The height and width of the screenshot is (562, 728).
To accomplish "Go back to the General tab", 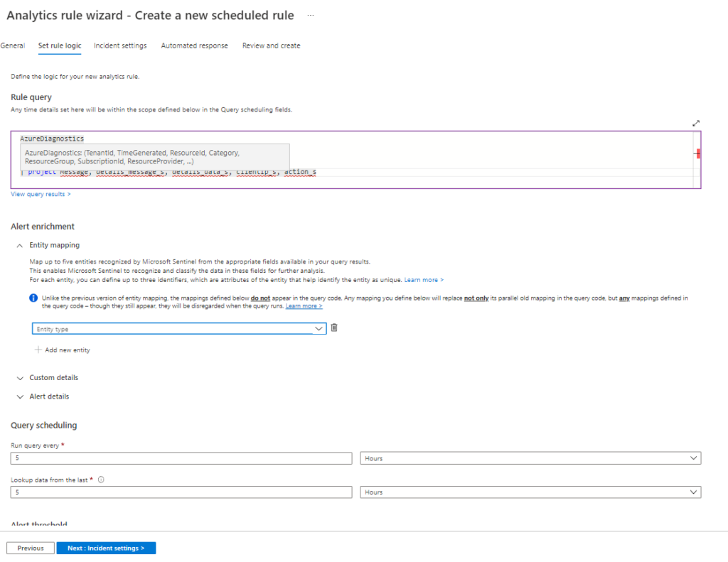I will click(x=12, y=45).
